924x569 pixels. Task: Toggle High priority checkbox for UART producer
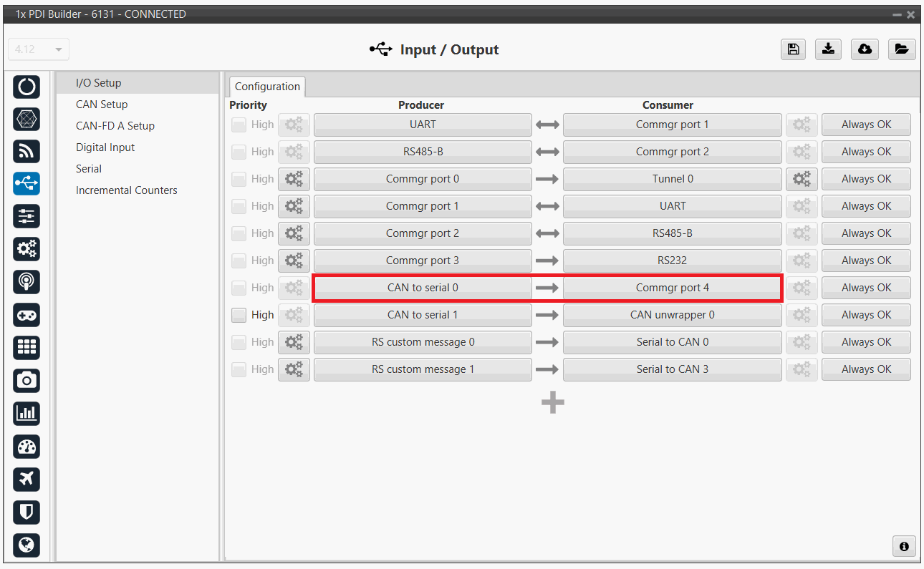239,125
